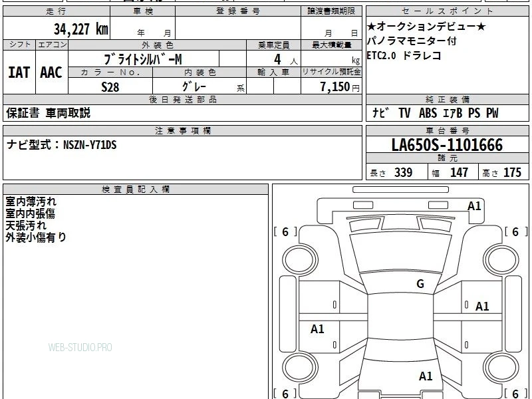Screen dimensions: 532x399
Task: Click the A1 mark beside G on the right
Action: click(x=482, y=307)
